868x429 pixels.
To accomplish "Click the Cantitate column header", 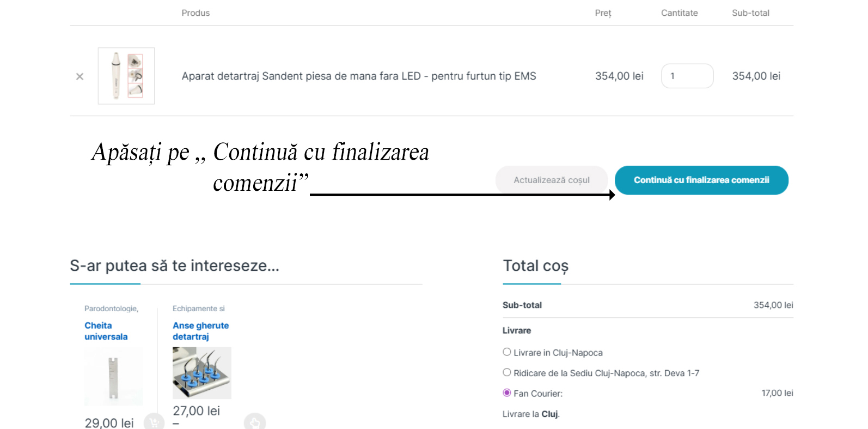I will 680,13.
